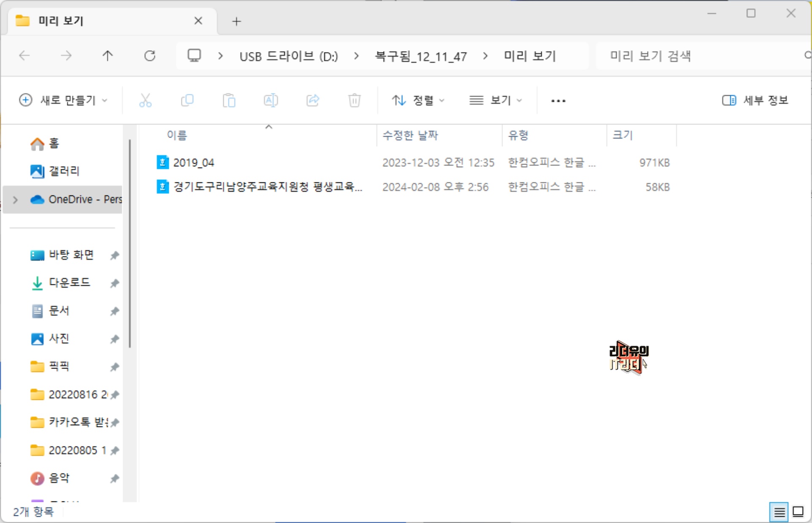Click the navigation pane scrollbar
812x523 pixels.
point(130,243)
